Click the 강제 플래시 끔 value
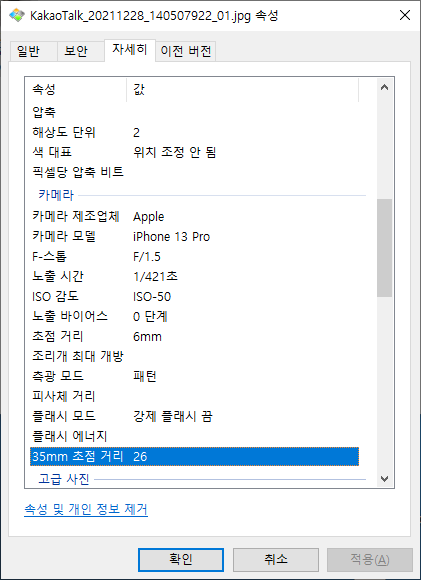 click(x=172, y=417)
